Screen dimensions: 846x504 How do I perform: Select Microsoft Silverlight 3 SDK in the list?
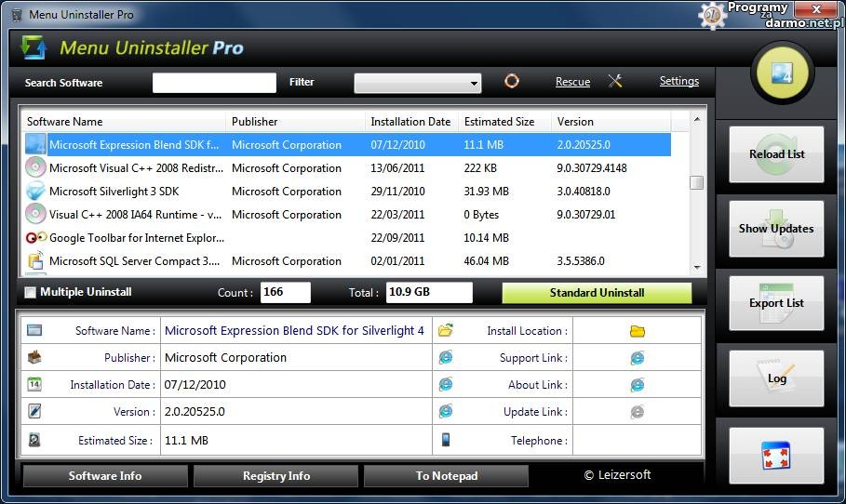point(114,192)
